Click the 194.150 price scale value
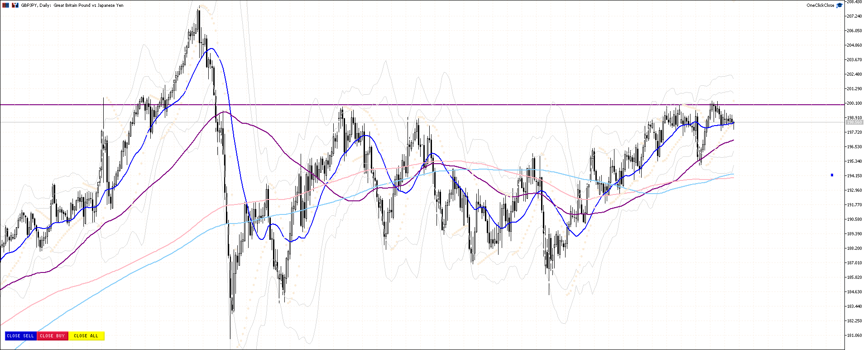Screen dimensions: 868x350 854,176
